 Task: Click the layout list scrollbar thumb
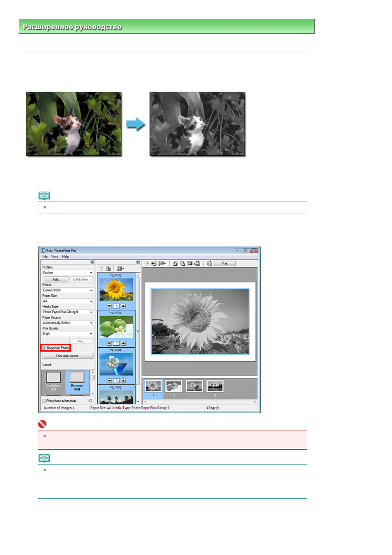[93, 377]
